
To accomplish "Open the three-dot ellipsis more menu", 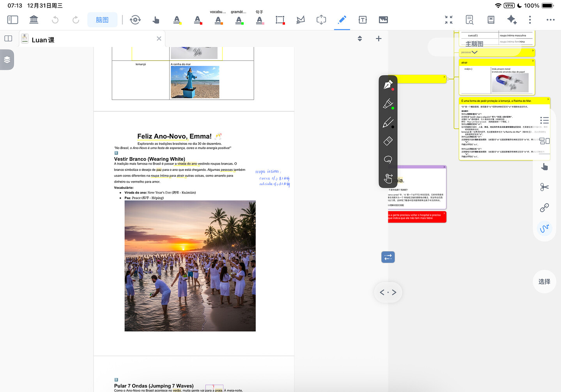I will point(550,20).
